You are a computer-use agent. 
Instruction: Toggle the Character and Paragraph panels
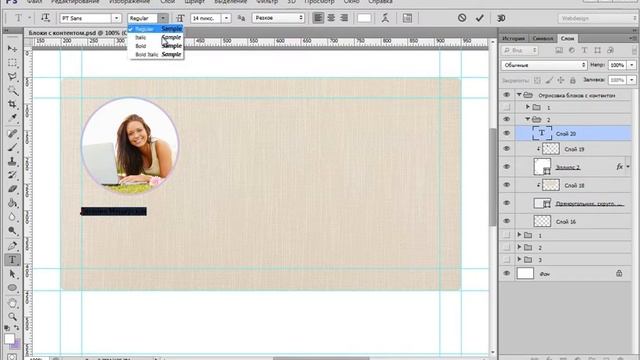pyautogui.click(x=407, y=18)
